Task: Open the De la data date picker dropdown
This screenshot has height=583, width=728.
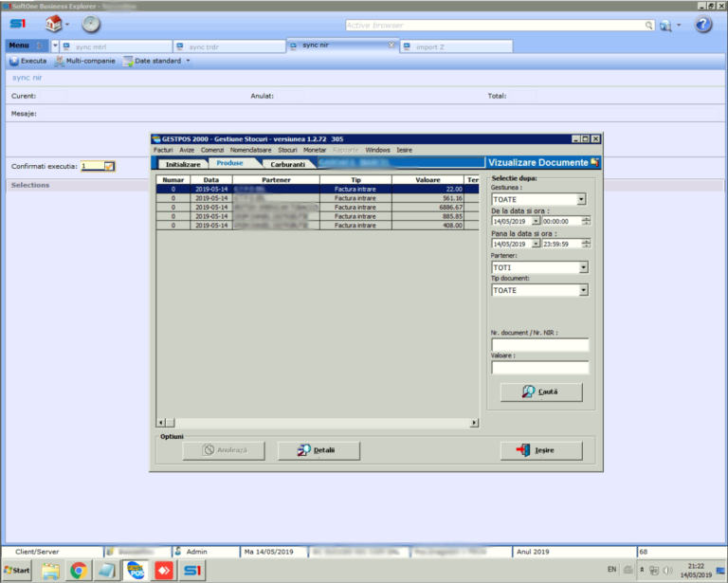Action: (536, 222)
